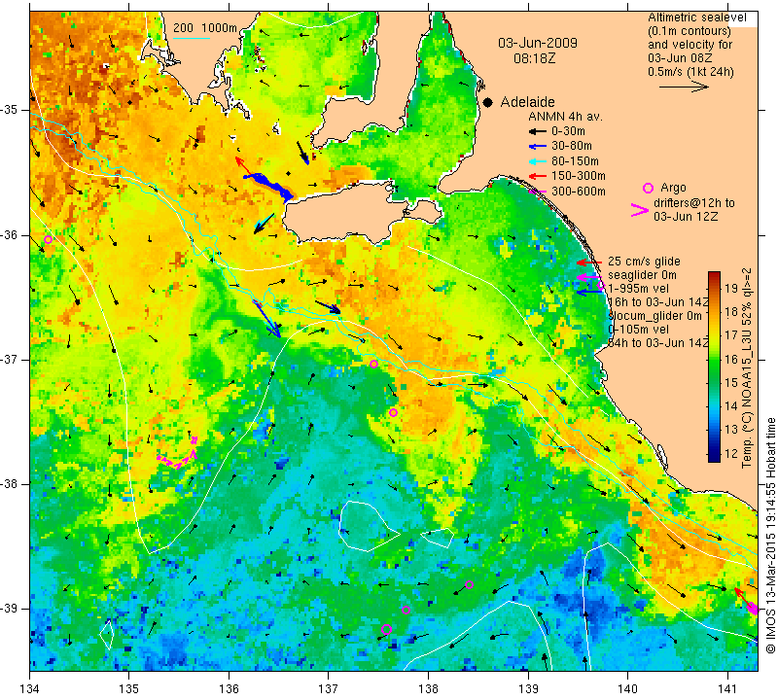
Task: Click the green 16° band of the colorbar
Action: [714, 359]
